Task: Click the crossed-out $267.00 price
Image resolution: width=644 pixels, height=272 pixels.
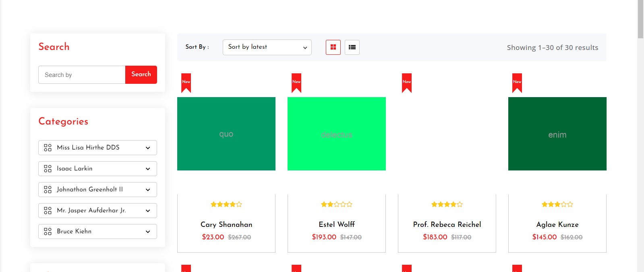Action: pyautogui.click(x=240, y=237)
